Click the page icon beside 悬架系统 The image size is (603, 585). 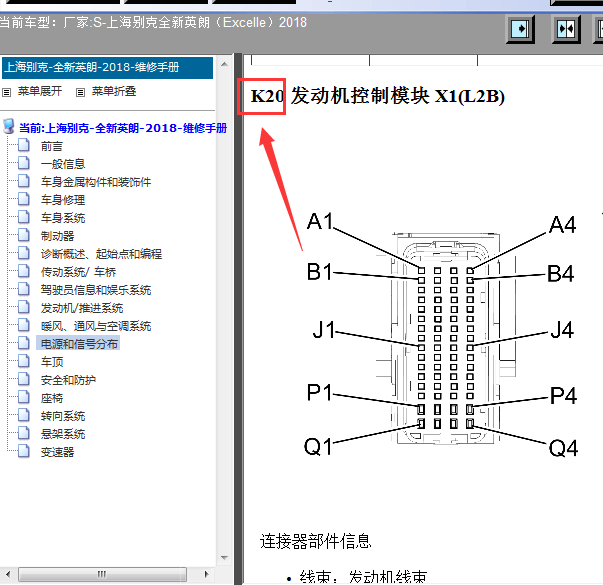[24, 433]
